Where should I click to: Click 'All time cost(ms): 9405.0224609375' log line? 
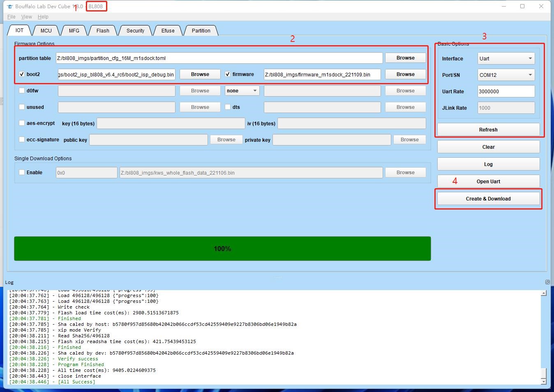click(x=83, y=370)
